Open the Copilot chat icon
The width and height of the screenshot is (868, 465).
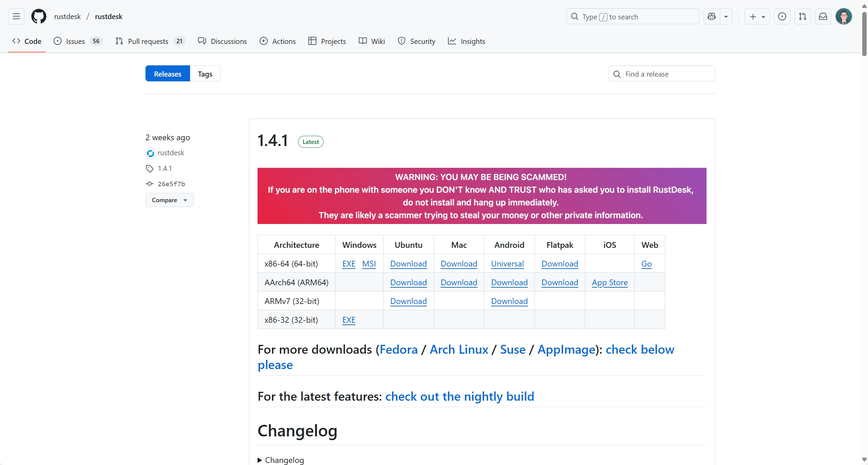(712, 16)
